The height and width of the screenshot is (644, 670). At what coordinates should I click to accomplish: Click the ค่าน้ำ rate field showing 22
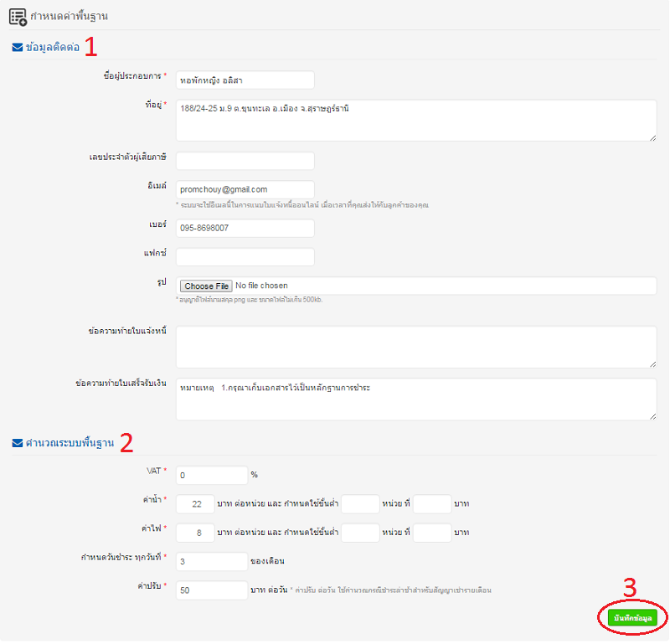point(195,504)
